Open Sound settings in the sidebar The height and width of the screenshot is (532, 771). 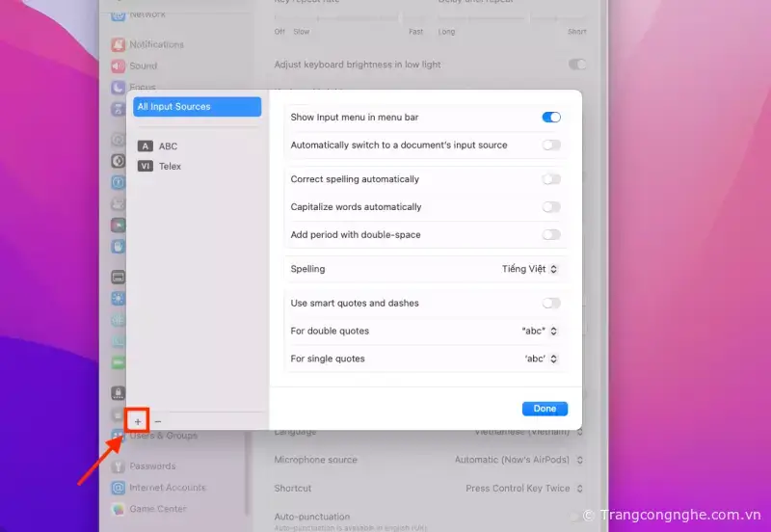(x=144, y=66)
